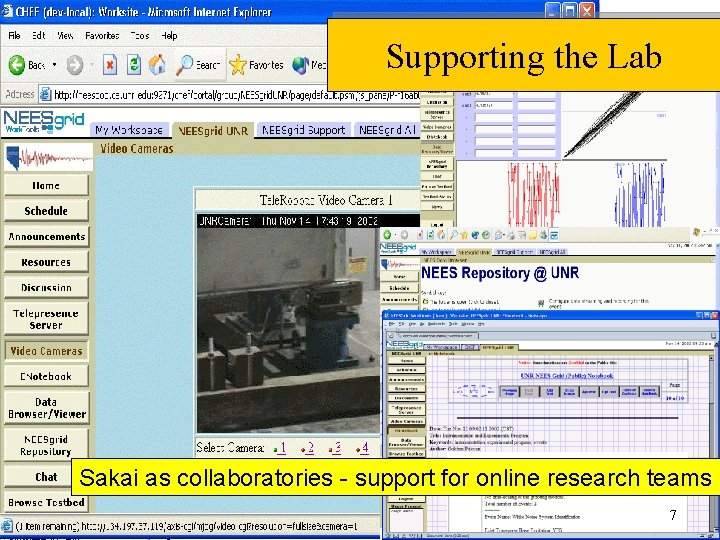The image size is (720, 540).
Task: Click the page icon beside the address URL
Action: [45, 95]
